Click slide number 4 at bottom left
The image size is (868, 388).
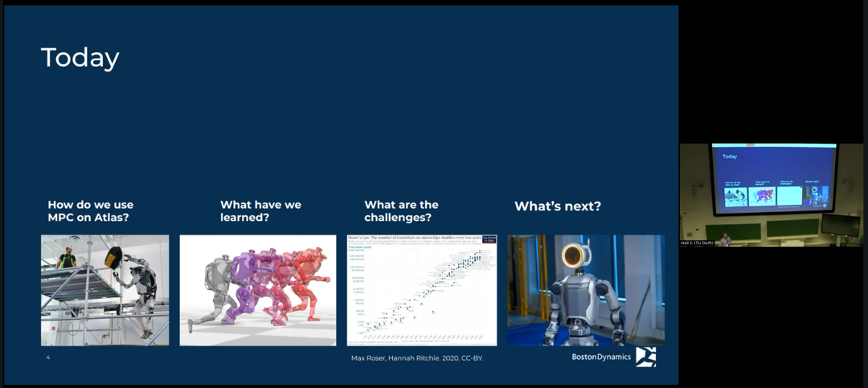47,357
